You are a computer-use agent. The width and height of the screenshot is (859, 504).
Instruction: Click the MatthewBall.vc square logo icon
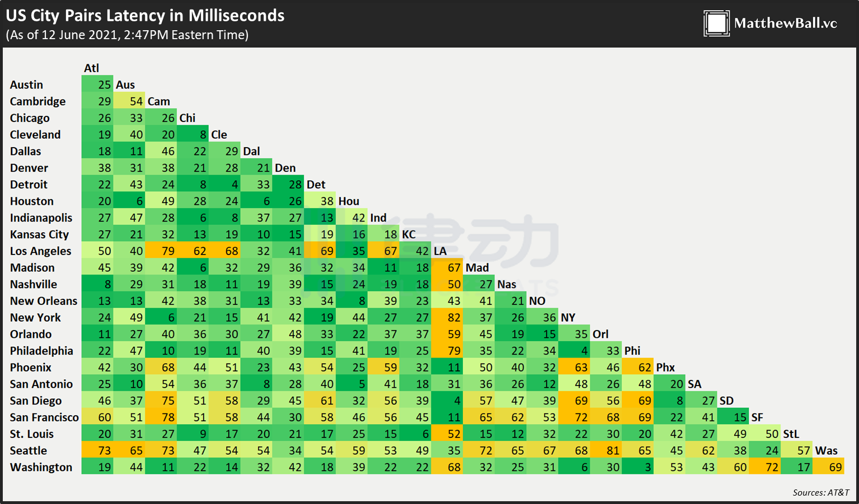[x=716, y=23]
